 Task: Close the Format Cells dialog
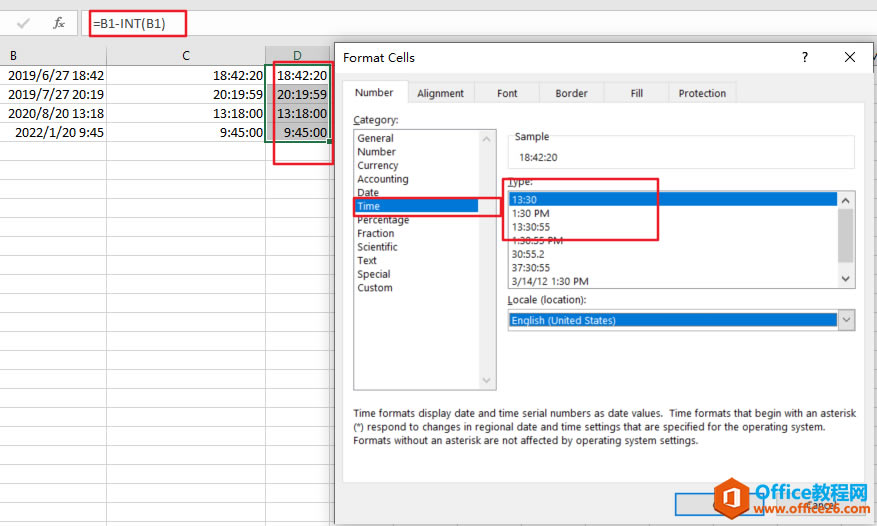(850, 57)
